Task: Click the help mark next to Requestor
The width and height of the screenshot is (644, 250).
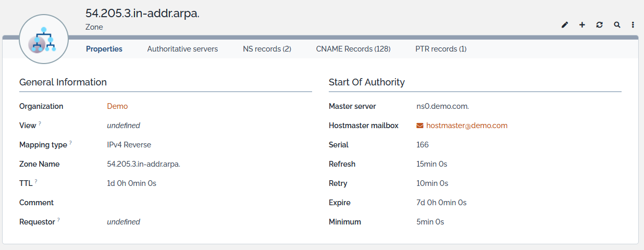Action: click(x=58, y=220)
